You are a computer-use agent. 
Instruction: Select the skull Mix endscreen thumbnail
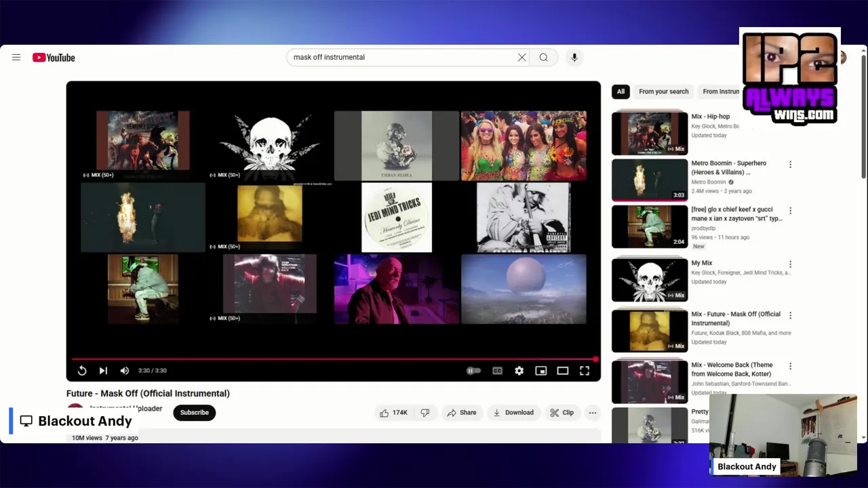coord(269,146)
